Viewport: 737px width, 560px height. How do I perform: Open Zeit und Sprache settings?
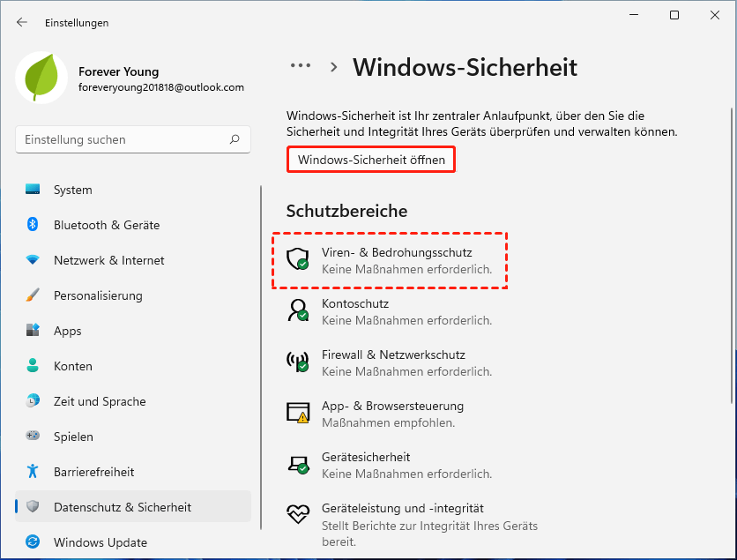100,401
